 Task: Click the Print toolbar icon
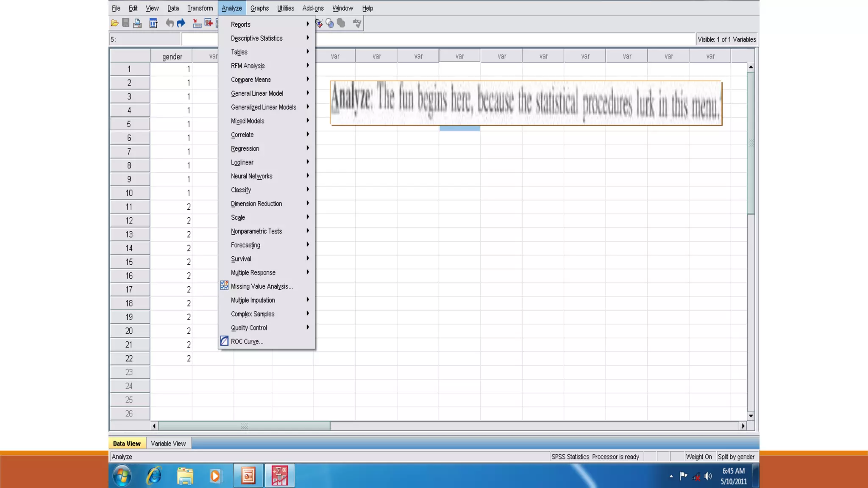point(137,23)
